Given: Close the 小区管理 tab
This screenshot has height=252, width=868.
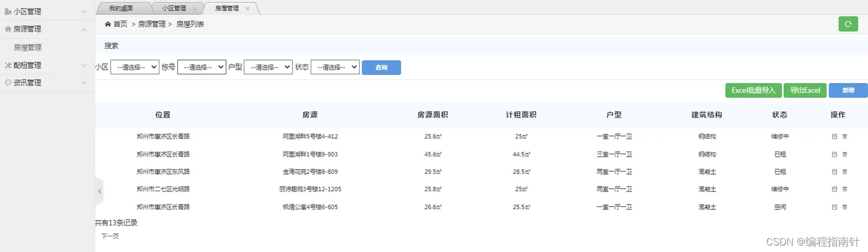Looking at the screenshot, I should pos(195,9).
